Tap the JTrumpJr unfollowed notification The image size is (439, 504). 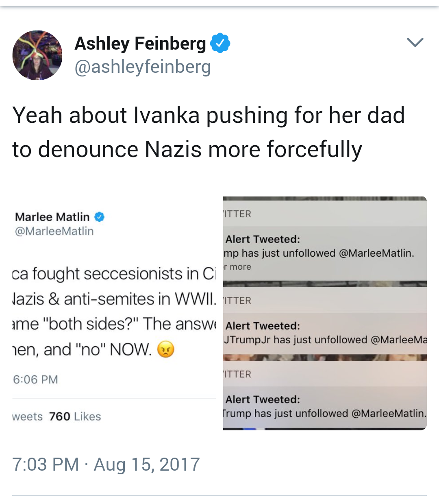tap(325, 334)
